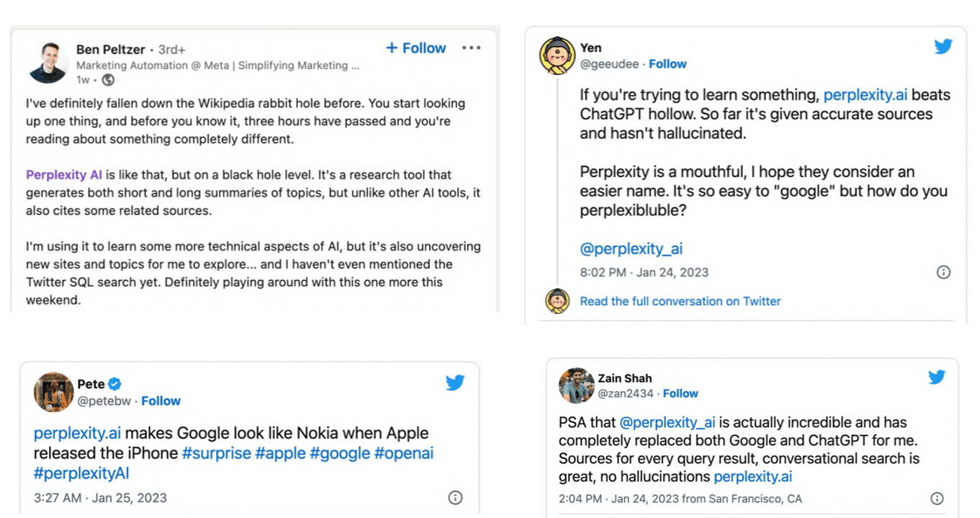Follow Ben Peltzer on LinkedIn
This screenshot has width=980, height=518.
tap(416, 48)
